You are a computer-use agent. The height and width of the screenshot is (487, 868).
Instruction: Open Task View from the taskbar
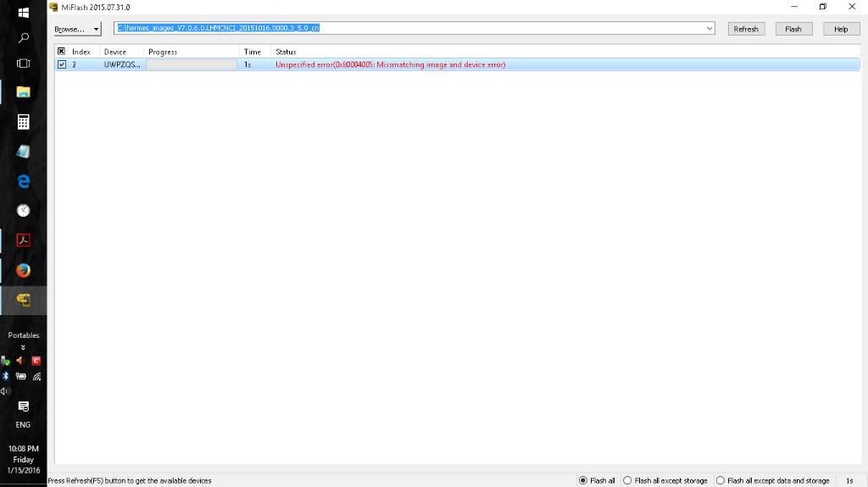23,63
